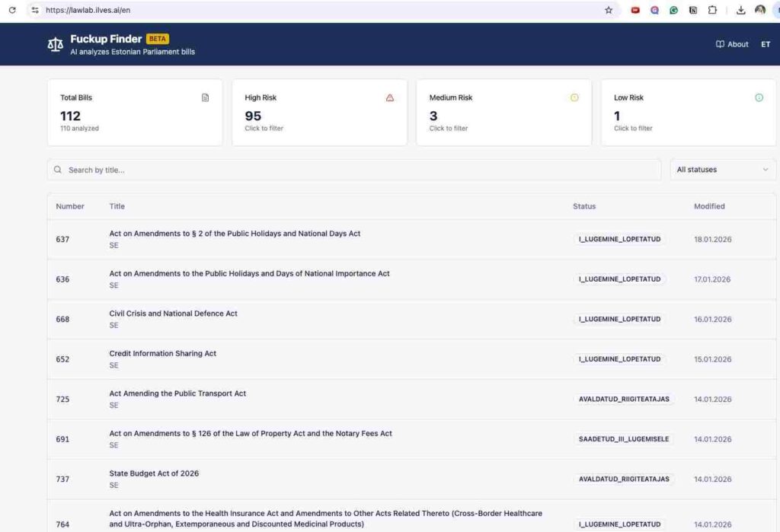Click the red warning triangle High Risk icon
The width and height of the screenshot is (780, 532).
point(390,97)
